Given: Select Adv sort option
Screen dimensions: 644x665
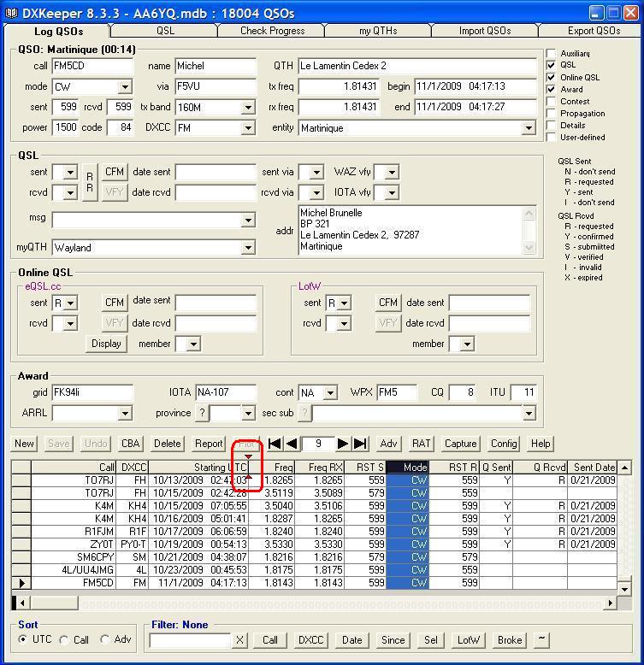Looking at the screenshot, I should 105,639.
